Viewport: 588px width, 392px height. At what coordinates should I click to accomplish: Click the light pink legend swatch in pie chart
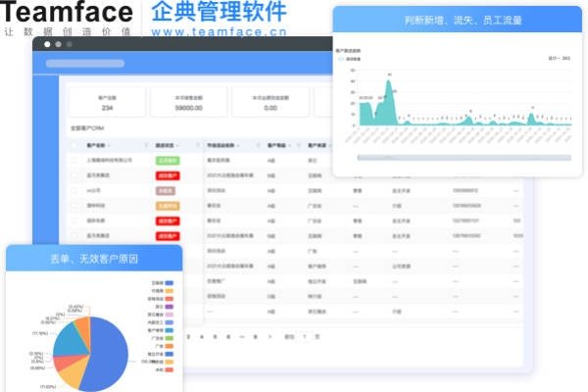tap(170, 315)
